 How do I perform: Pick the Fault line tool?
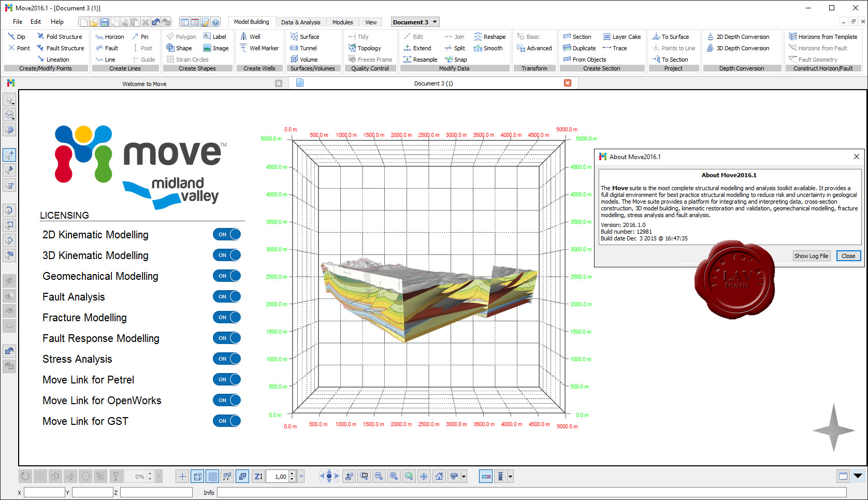(107, 48)
